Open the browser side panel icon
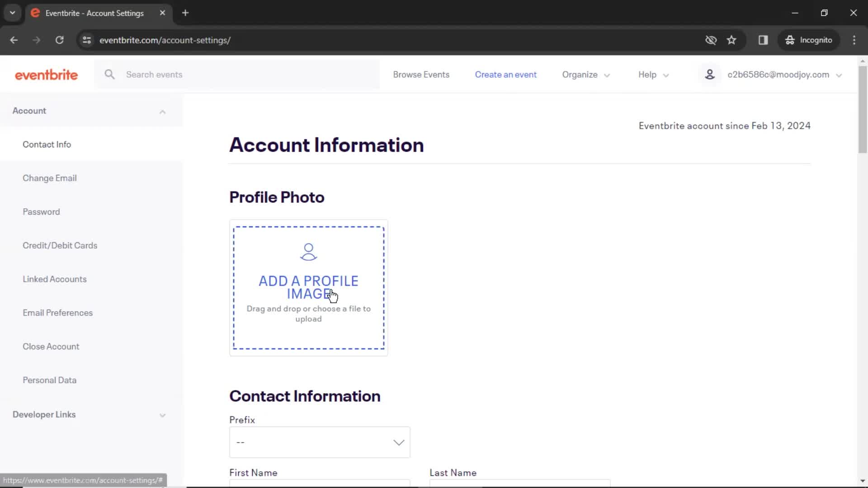The image size is (868, 488). tap(763, 40)
